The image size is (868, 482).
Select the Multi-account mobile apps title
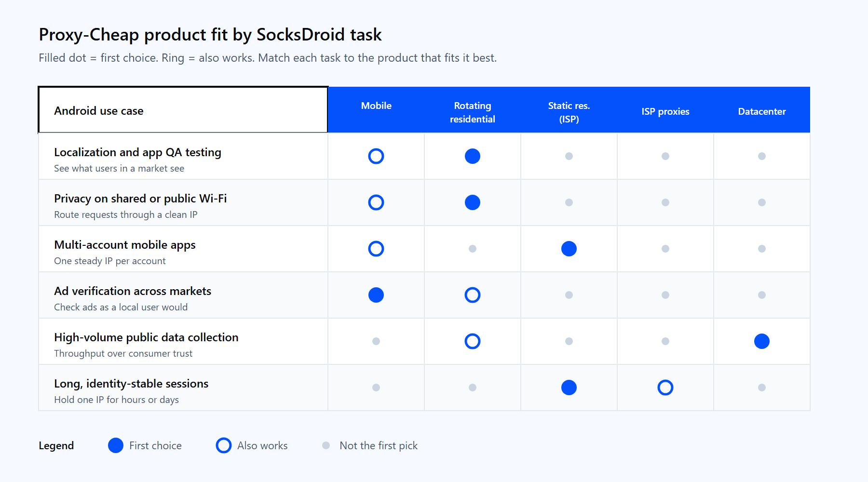125,245
